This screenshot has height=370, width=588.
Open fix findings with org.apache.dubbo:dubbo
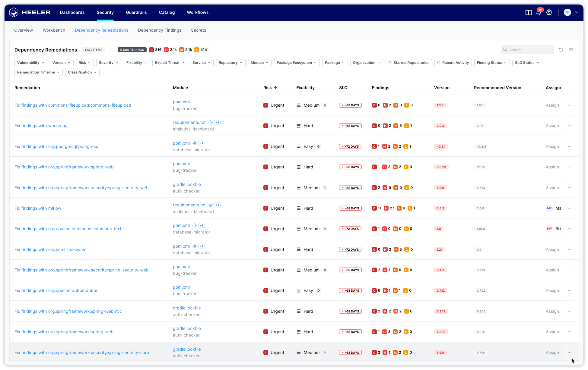coord(56,290)
